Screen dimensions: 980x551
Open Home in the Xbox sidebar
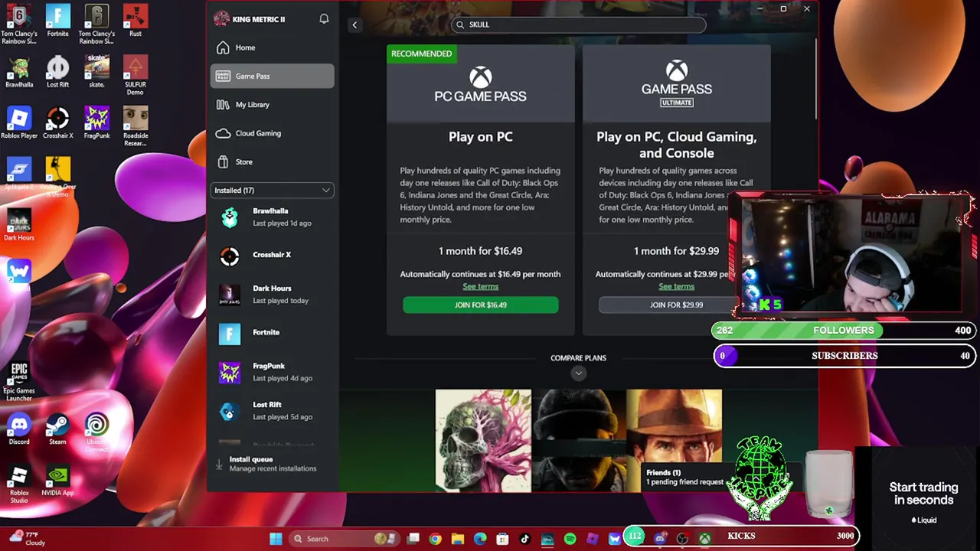(272, 47)
